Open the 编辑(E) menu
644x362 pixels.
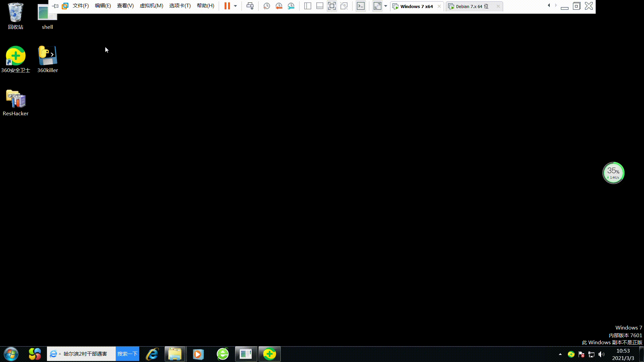[103, 6]
